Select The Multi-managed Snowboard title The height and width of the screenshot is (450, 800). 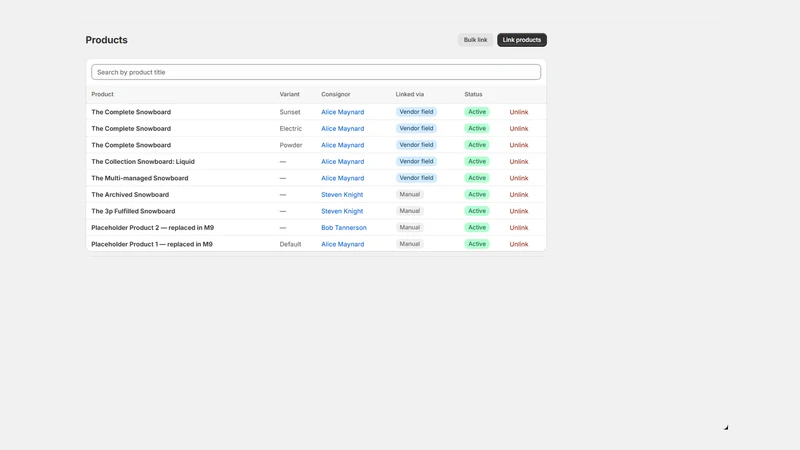pos(140,178)
